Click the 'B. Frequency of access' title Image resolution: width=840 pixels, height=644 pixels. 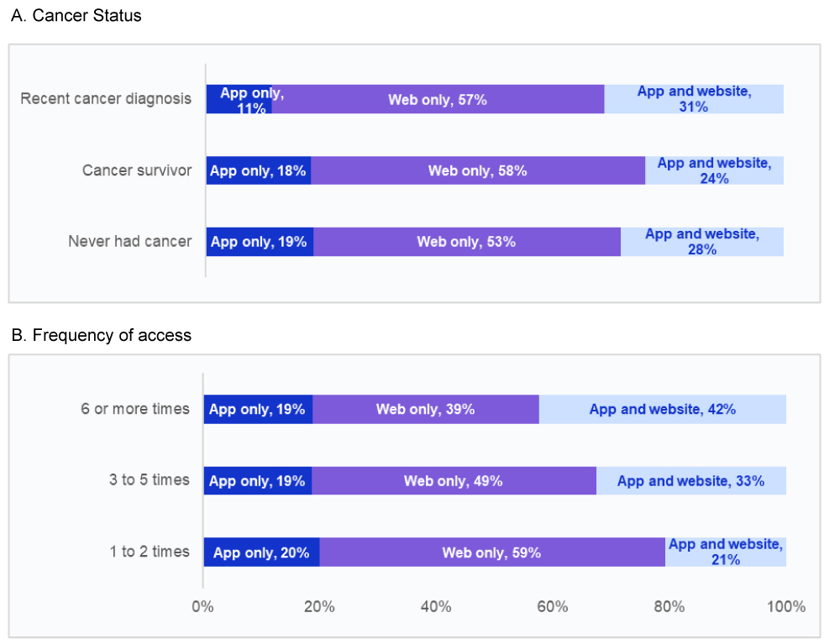pos(102,336)
